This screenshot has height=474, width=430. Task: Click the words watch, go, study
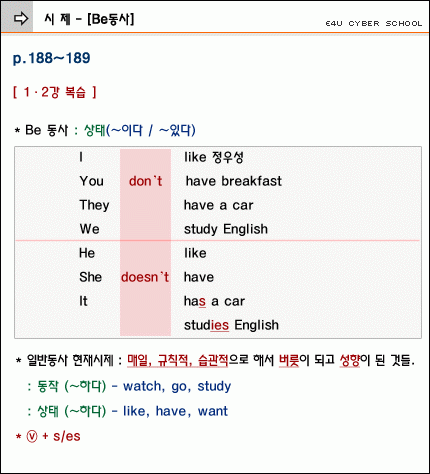point(177,386)
